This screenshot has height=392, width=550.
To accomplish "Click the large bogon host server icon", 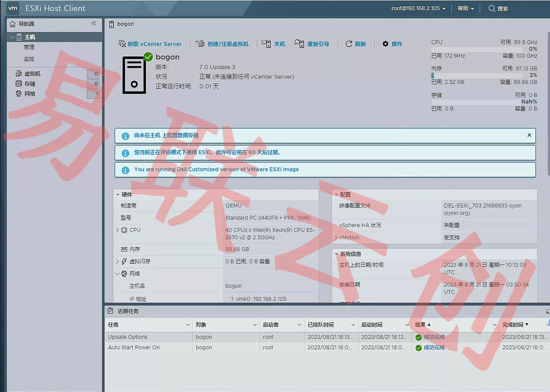I will click(134, 75).
